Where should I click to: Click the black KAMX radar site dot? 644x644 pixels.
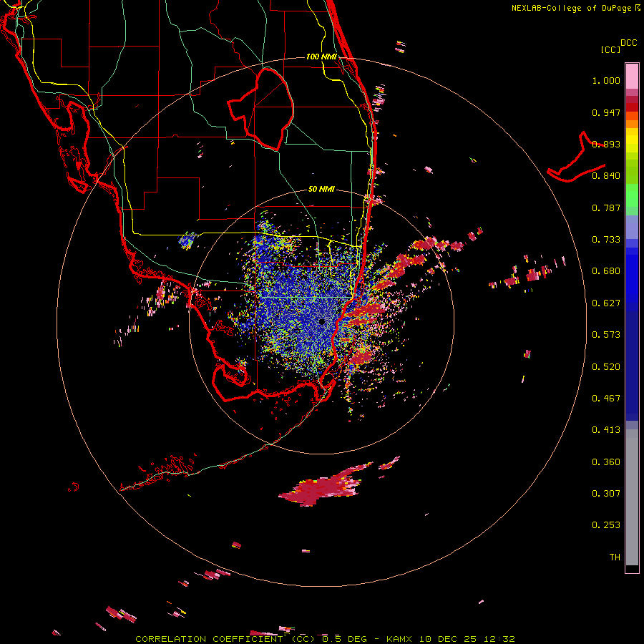pyautogui.click(x=322, y=321)
